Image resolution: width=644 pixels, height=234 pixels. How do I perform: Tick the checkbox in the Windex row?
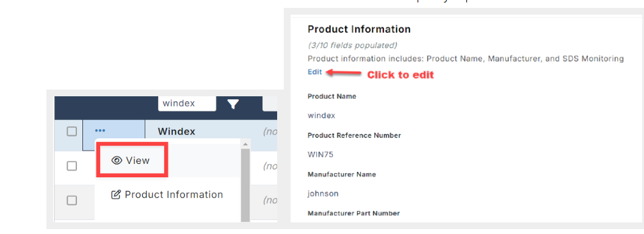(x=72, y=132)
